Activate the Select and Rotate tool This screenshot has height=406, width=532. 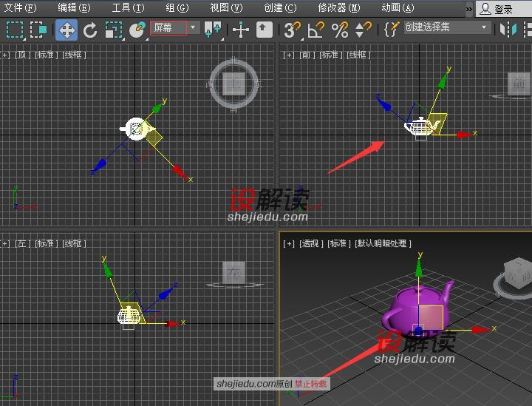[90, 30]
